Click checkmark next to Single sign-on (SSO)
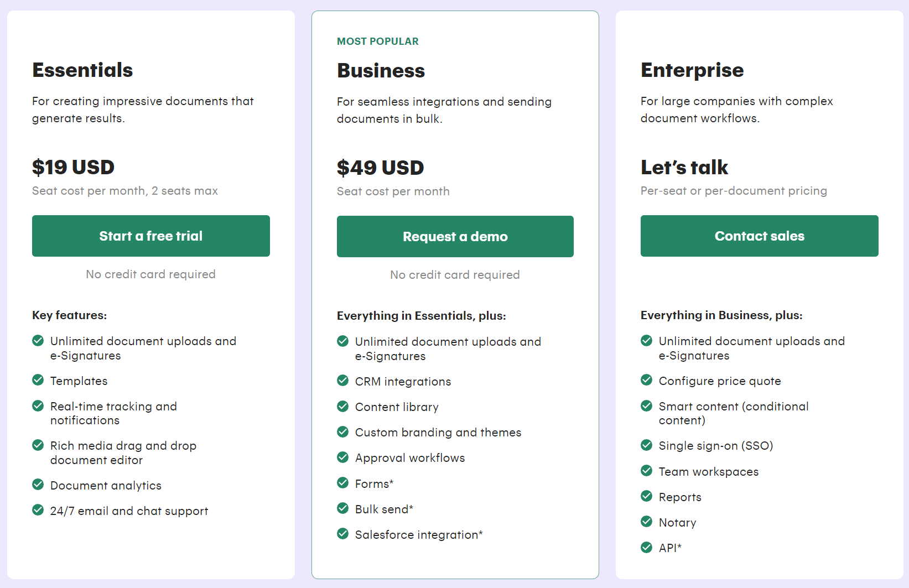This screenshot has width=909, height=588. (x=647, y=445)
